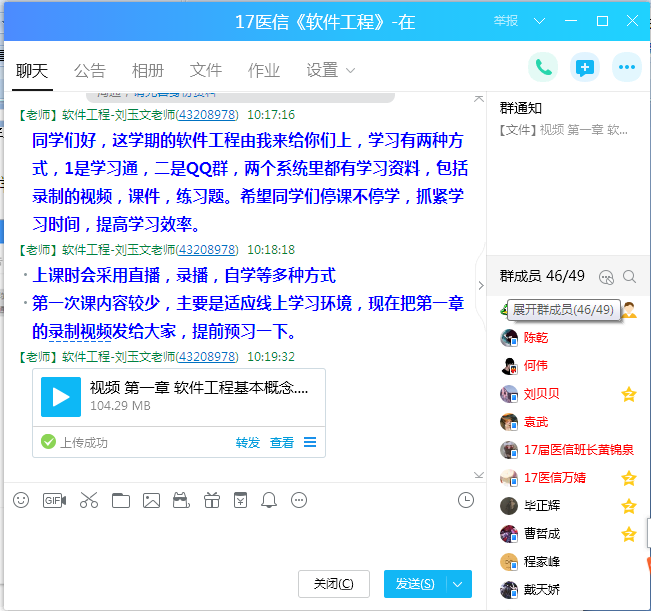Viewport: 651px width, 611px height.
Task: Click the chat scroll-up arrow
Action: (479, 98)
